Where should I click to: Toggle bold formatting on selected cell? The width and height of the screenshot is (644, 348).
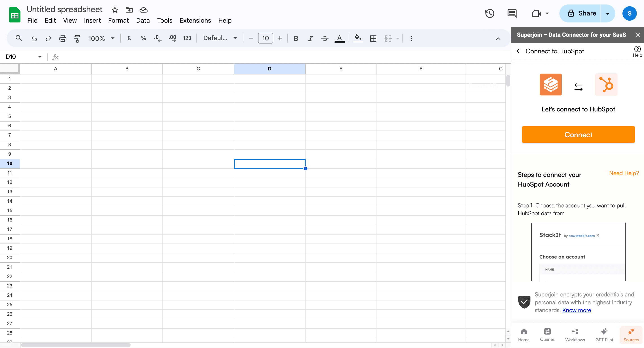(x=296, y=39)
